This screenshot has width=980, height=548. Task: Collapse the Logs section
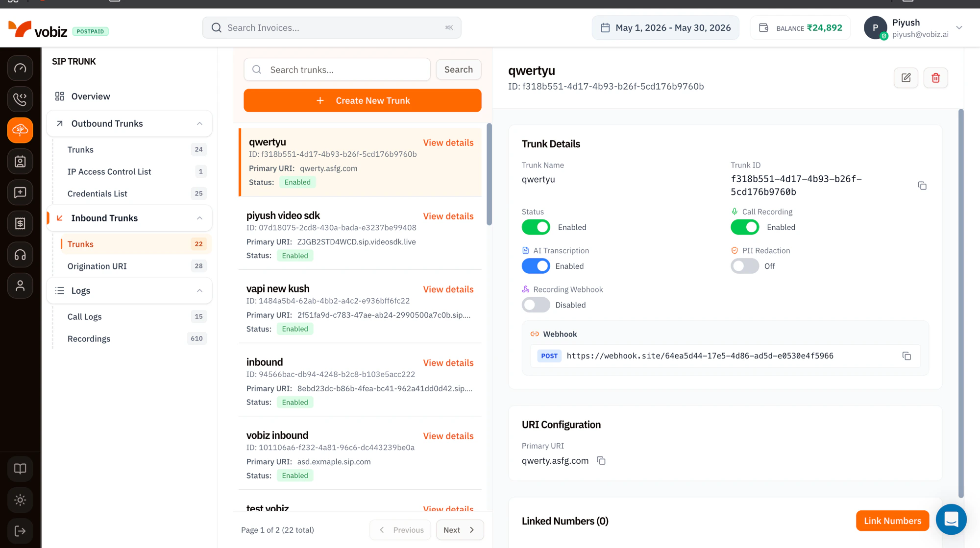pos(199,291)
